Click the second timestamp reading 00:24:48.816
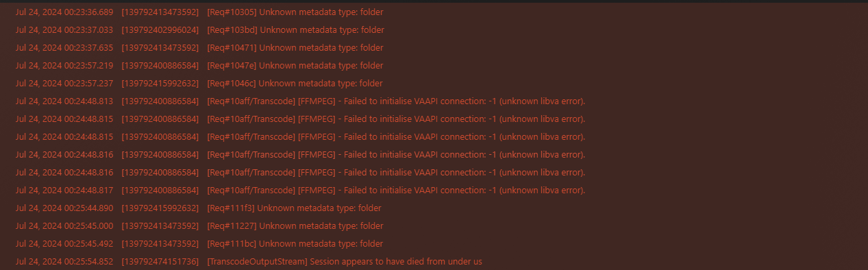 (x=64, y=173)
